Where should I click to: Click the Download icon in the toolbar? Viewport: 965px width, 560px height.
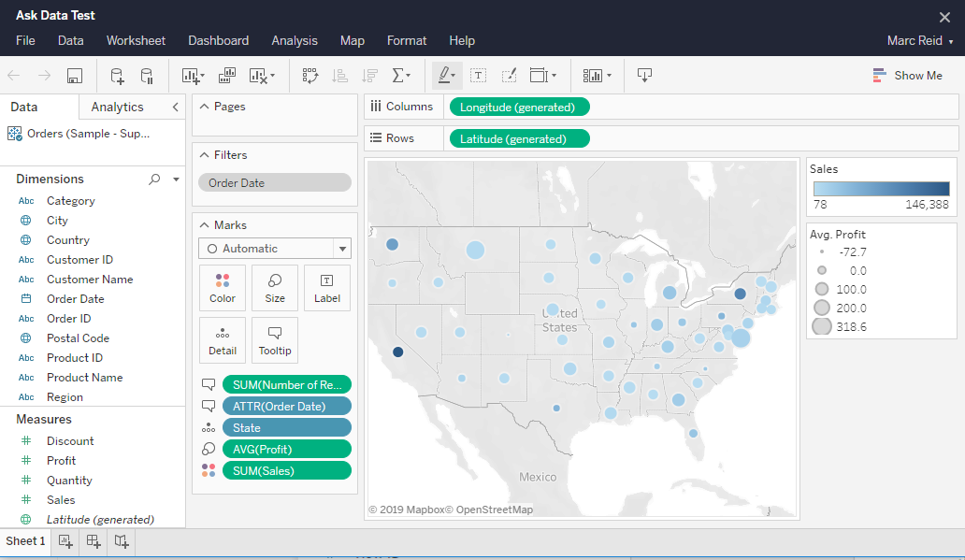click(x=644, y=76)
